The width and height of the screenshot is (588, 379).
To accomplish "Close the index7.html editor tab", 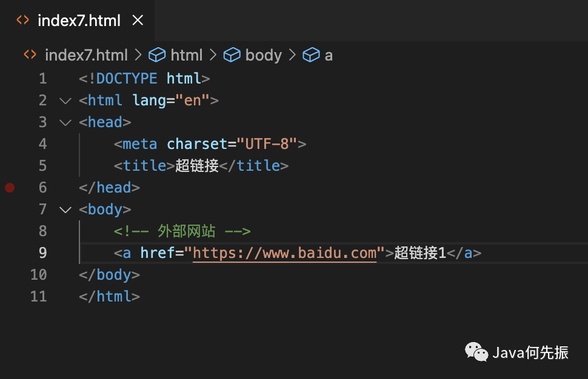I will 138,20.
